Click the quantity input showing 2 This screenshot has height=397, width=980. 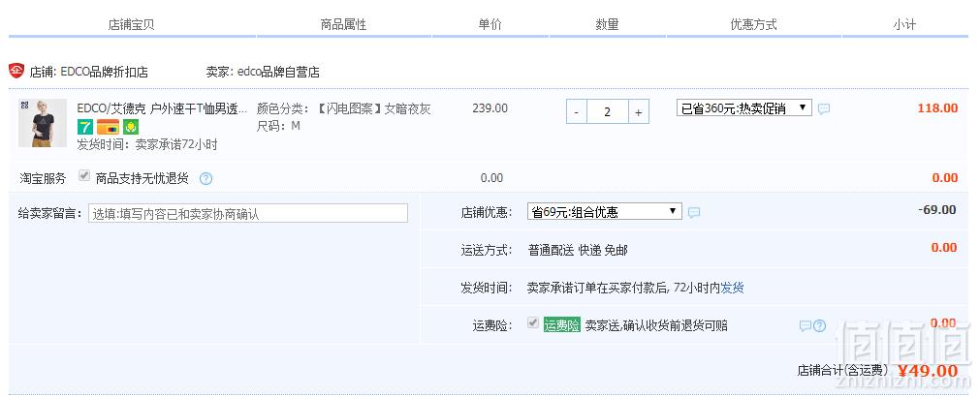pos(608,112)
